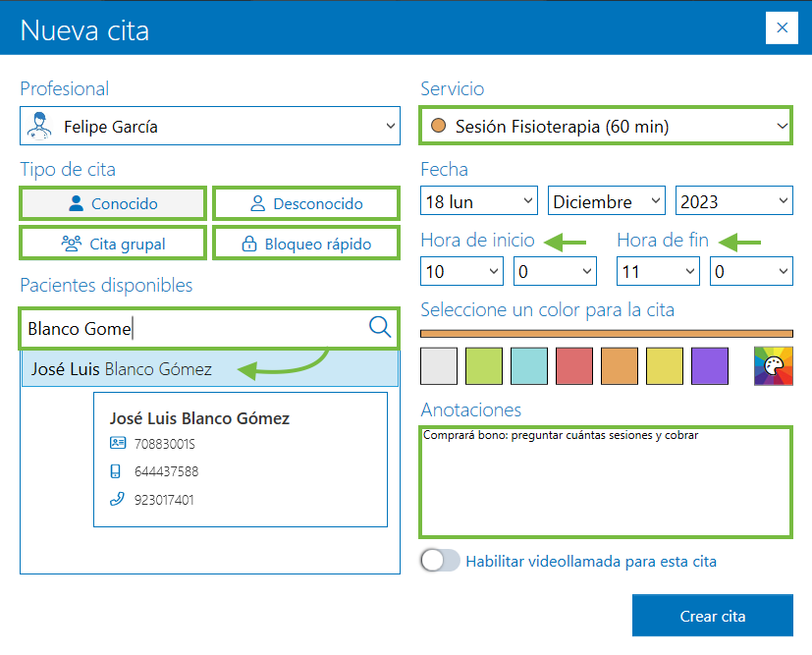Screen dimensions: 812x655
Task: Select Bloqueo rápido appointment type
Action: [x=306, y=244]
